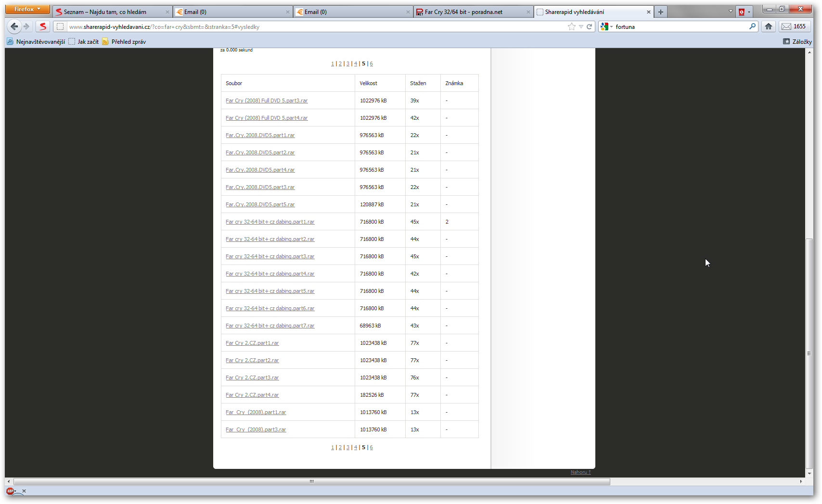Open the Firefox menu button
Screen dimensions: 822x504
point(27,9)
